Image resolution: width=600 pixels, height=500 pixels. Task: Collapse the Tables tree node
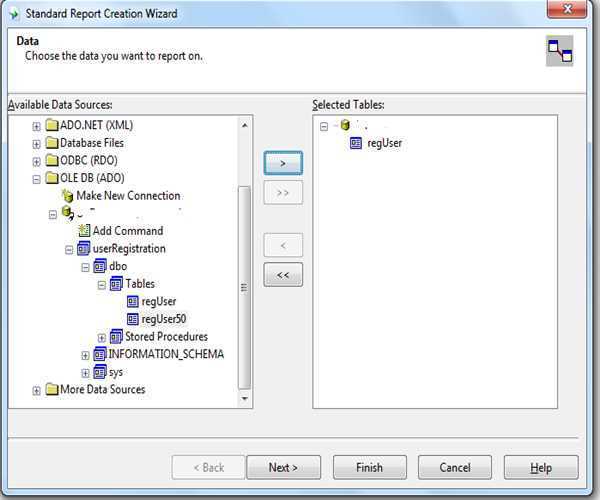[101, 284]
